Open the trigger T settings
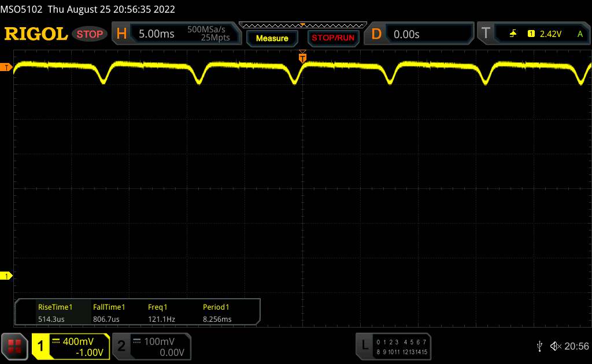The width and height of the screenshot is (592, 364). click(x=486, y=34)
